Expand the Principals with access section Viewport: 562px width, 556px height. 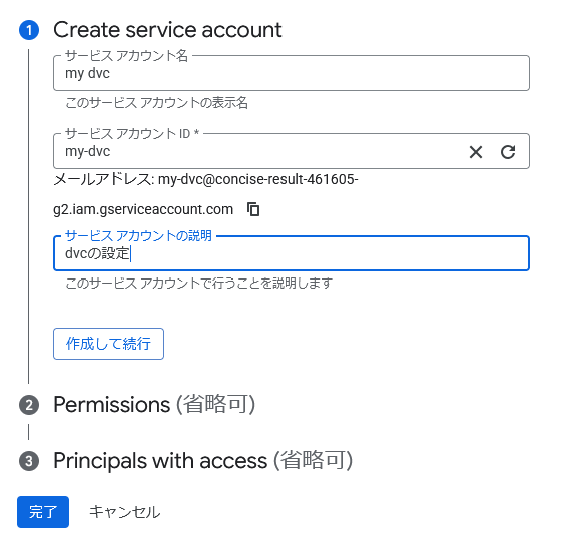pyautogui.click(x=203, y=460)
